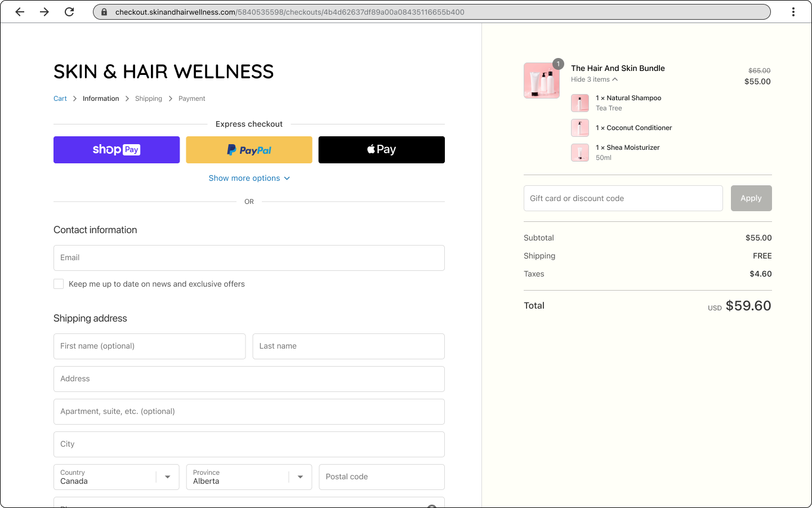
Task: Click the Email input field
Action: click(x=249, y=258)
